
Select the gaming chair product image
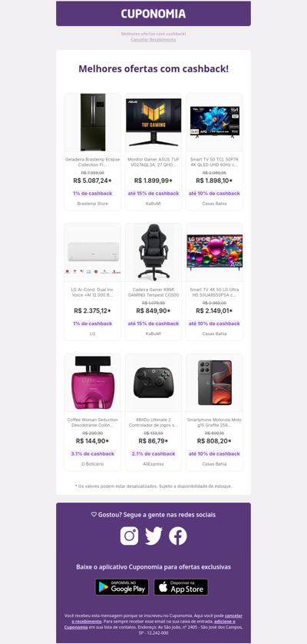pos(153,253)
